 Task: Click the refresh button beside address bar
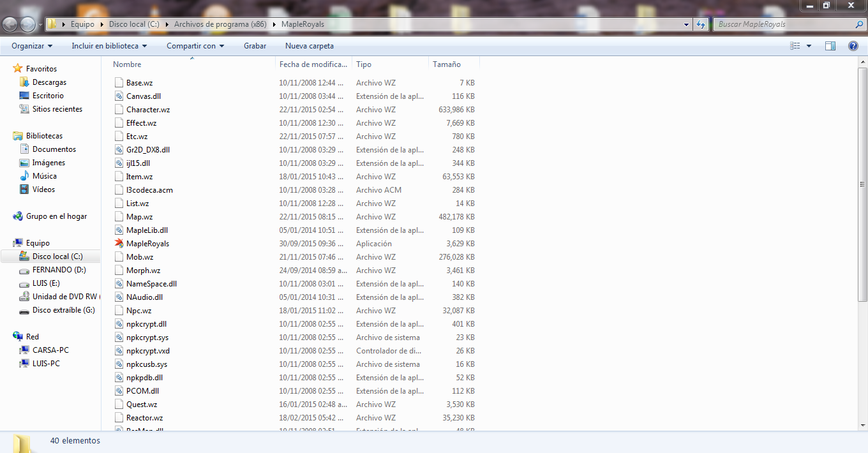click(701, 24)
